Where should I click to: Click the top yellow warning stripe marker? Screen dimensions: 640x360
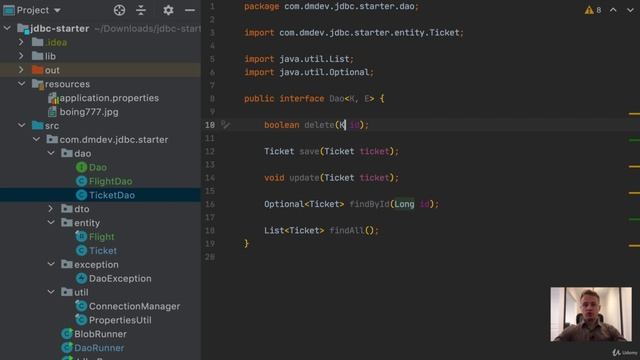pos(634,113)
